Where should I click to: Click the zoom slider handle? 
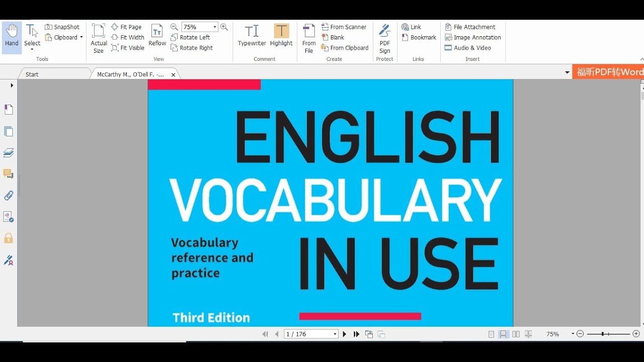coord(602,334)
